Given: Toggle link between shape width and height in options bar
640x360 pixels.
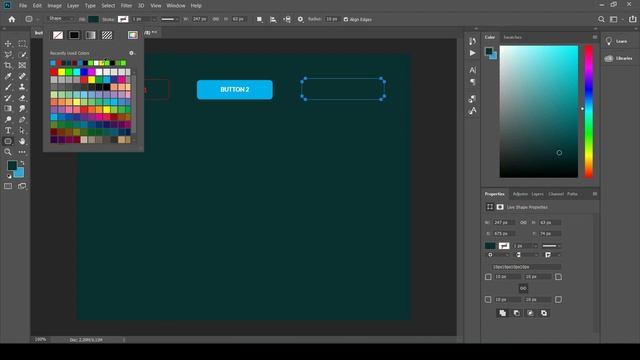Looking at the screenshot, I should point(216,19).
